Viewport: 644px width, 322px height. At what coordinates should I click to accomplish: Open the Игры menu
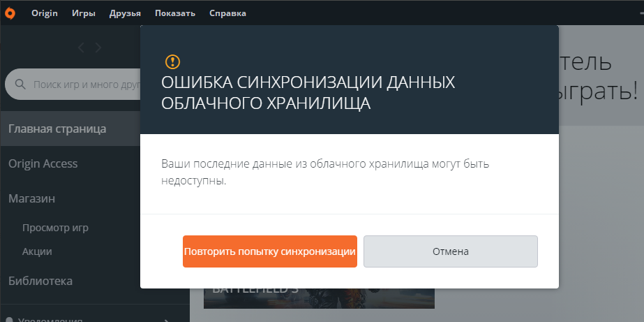click(x=84, y=13)
